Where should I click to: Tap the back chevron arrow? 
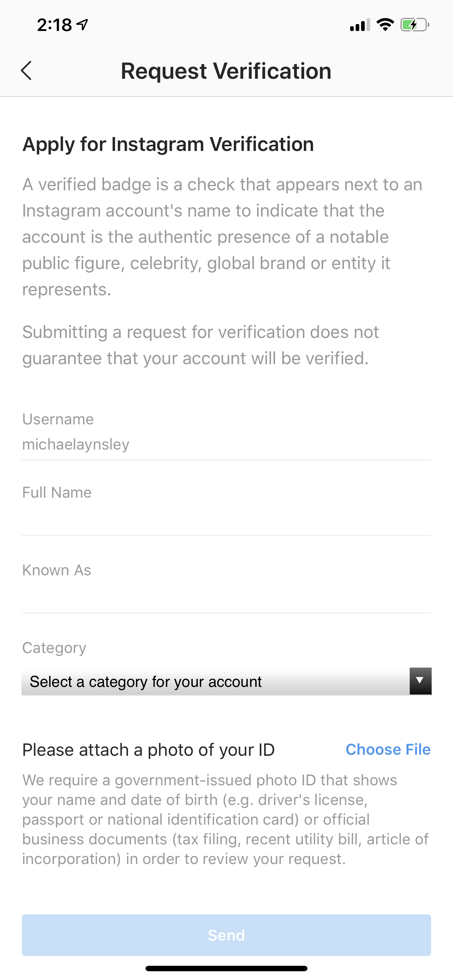(x=26, y=71)
